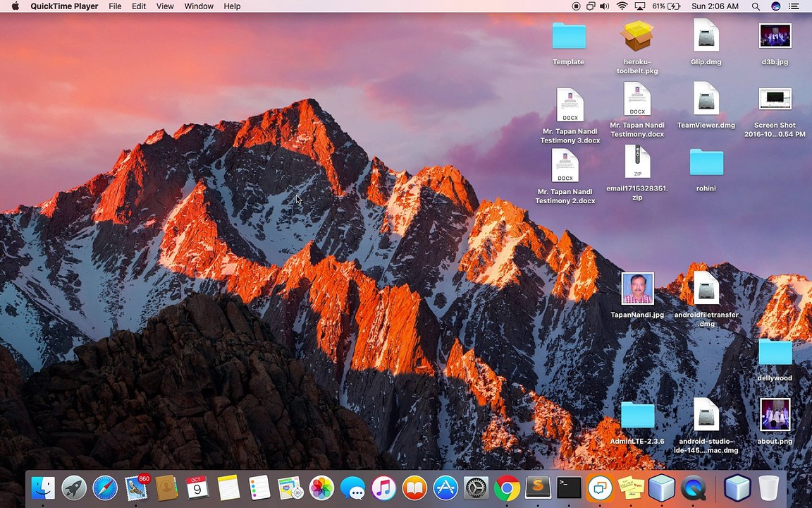Viewport: 812px width, 508px height.
Task: Open cube app icon beside Stickies
Action: [662, 488]
